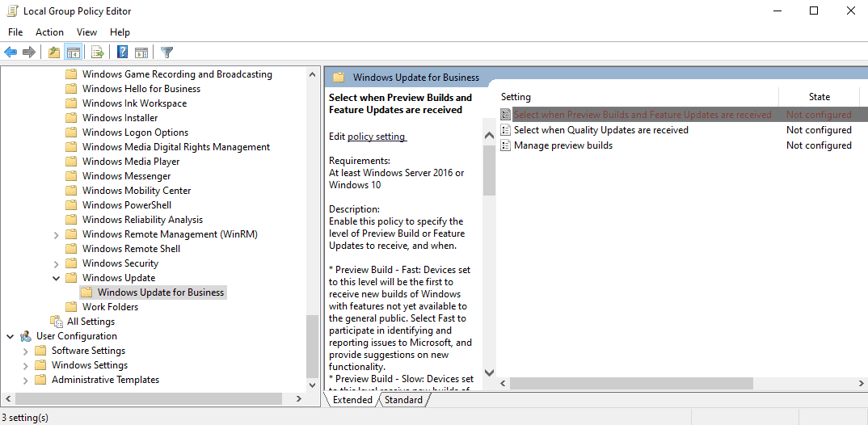Toggle Show/Hide Action Pane toolbar icon
This screenshot has height=425, width=868.
click(141, 53)
